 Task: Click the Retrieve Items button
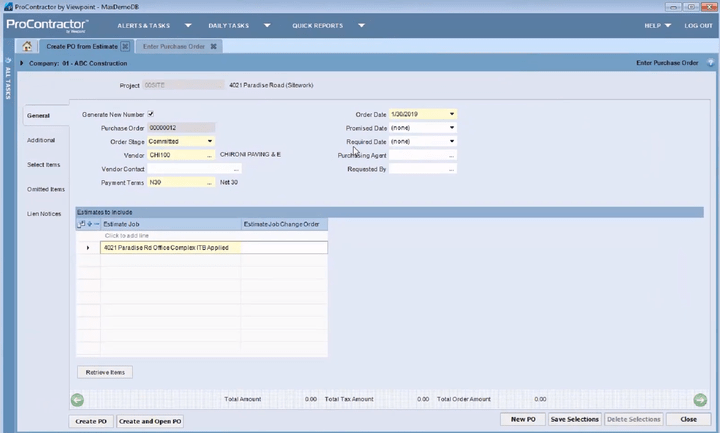click(x=105, y=372)
